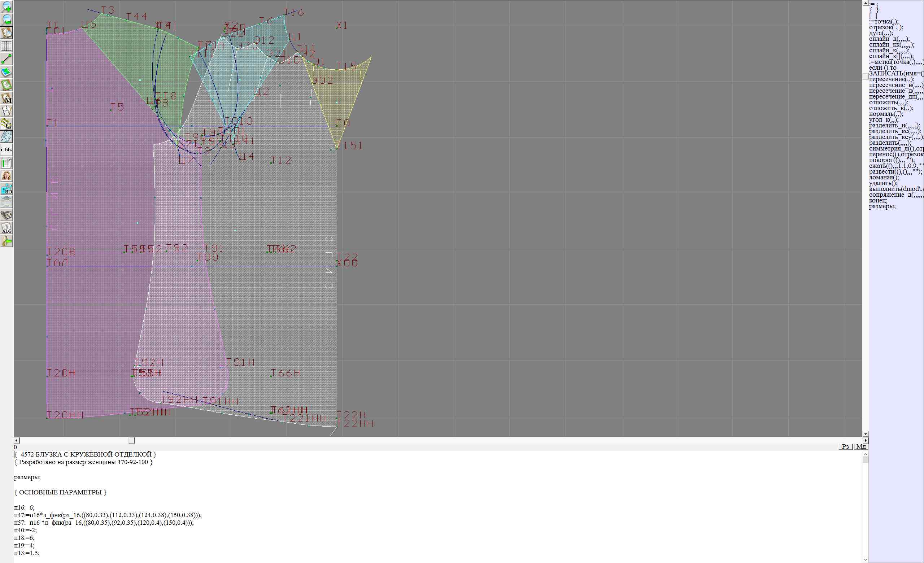Click code line 'п16:=6;' in editor

25,507
